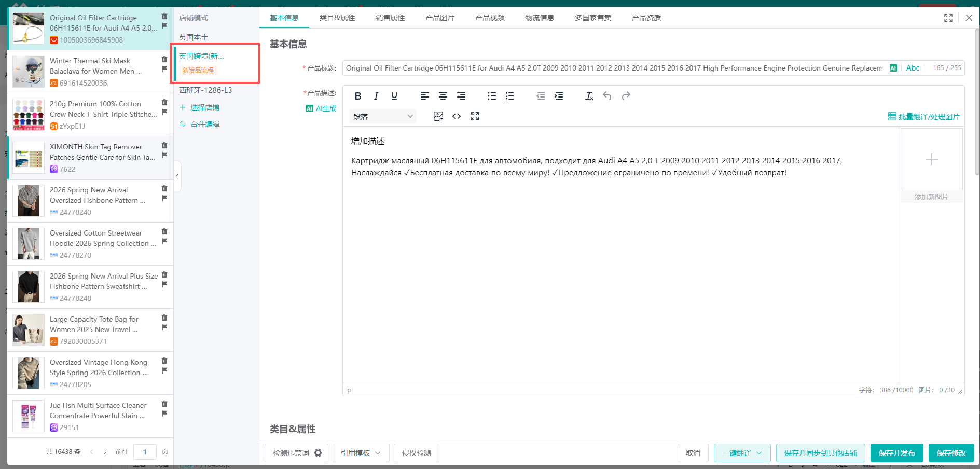
Task: Flag the XIMONTH Skin Tag Remover product
Action: click(x=164, y=155)
